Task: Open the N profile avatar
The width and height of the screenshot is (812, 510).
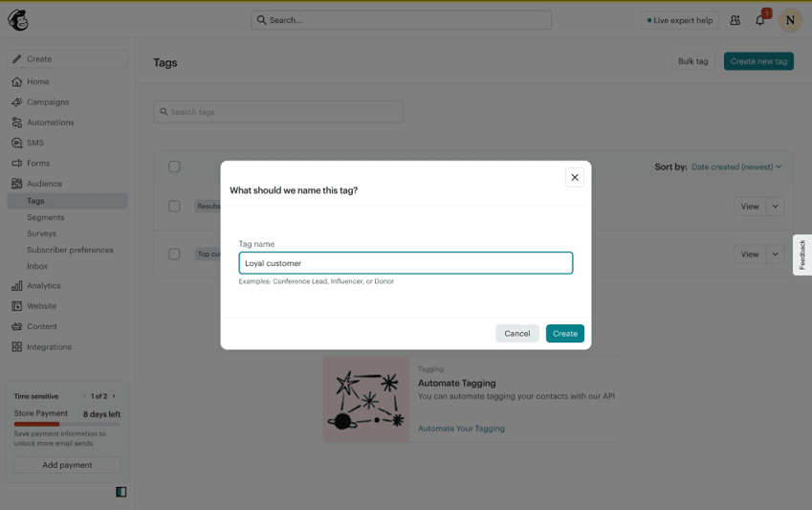Action: [x=790, y=20]
